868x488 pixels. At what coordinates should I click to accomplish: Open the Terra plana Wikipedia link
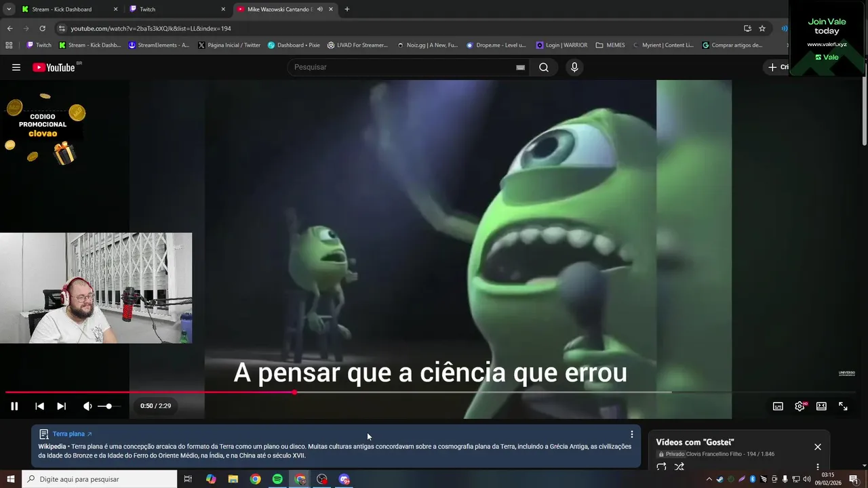[x=71, y=434]
